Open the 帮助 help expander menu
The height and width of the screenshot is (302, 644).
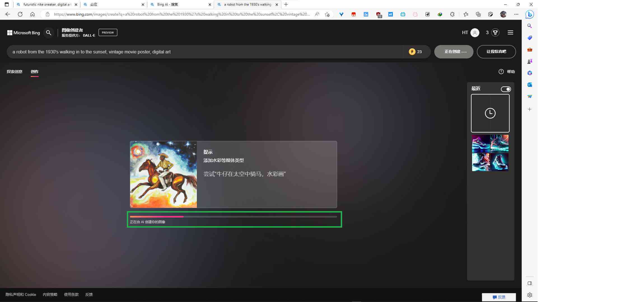(x=507, y=71)
